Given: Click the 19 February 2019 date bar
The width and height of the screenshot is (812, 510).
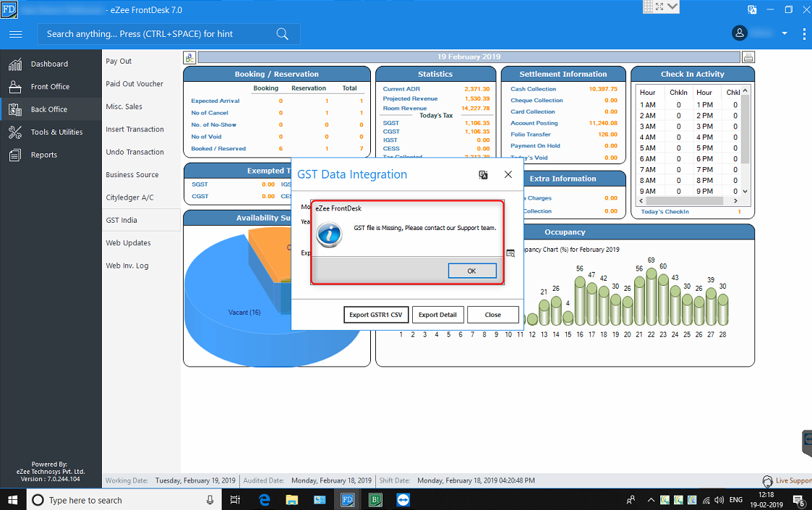Looking at the screenshot, I should [469, 57].
